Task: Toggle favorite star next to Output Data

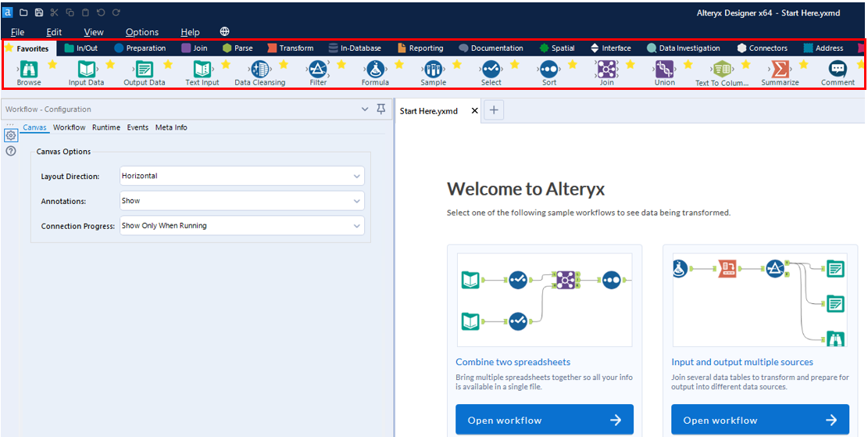Action: click(168, 64)
